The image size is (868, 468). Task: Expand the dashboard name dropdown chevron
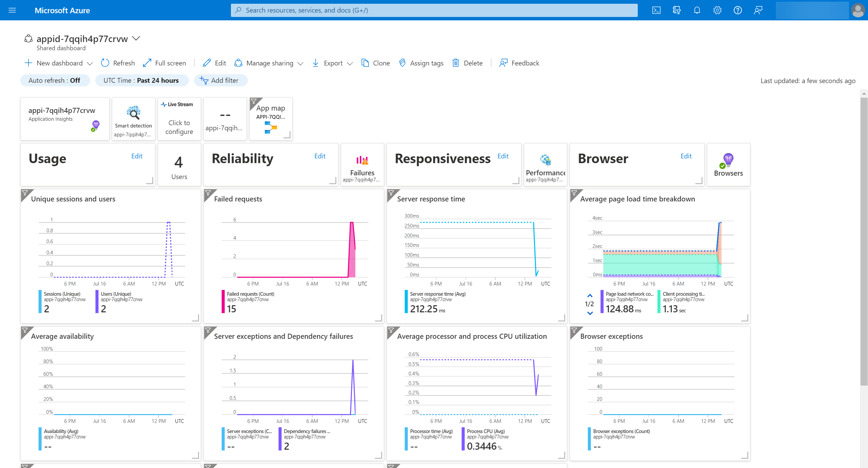136,38
